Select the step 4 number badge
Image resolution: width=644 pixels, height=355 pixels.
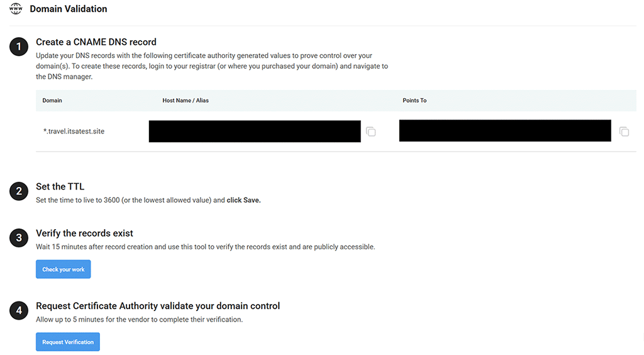19,310
